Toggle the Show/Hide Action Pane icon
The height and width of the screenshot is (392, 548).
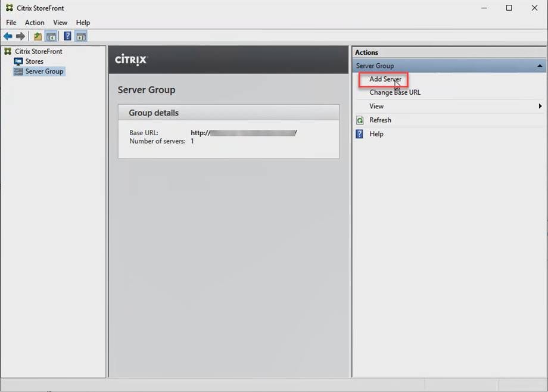pos(81,36)
